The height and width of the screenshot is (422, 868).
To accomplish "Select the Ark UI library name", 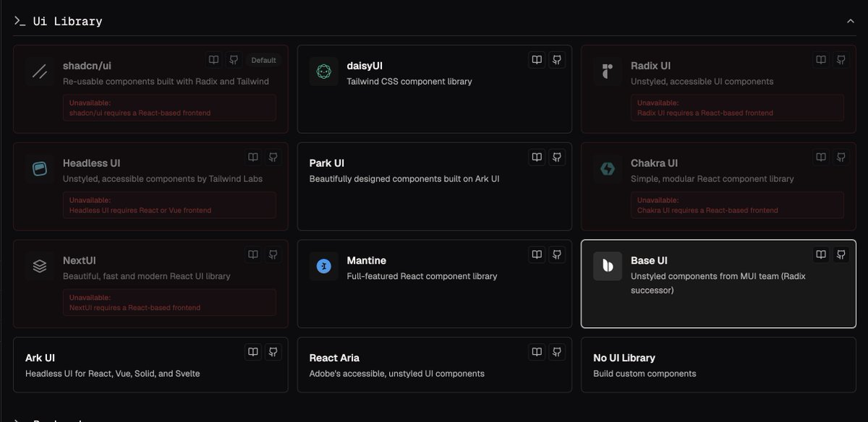I will click(x=40, y=358).
